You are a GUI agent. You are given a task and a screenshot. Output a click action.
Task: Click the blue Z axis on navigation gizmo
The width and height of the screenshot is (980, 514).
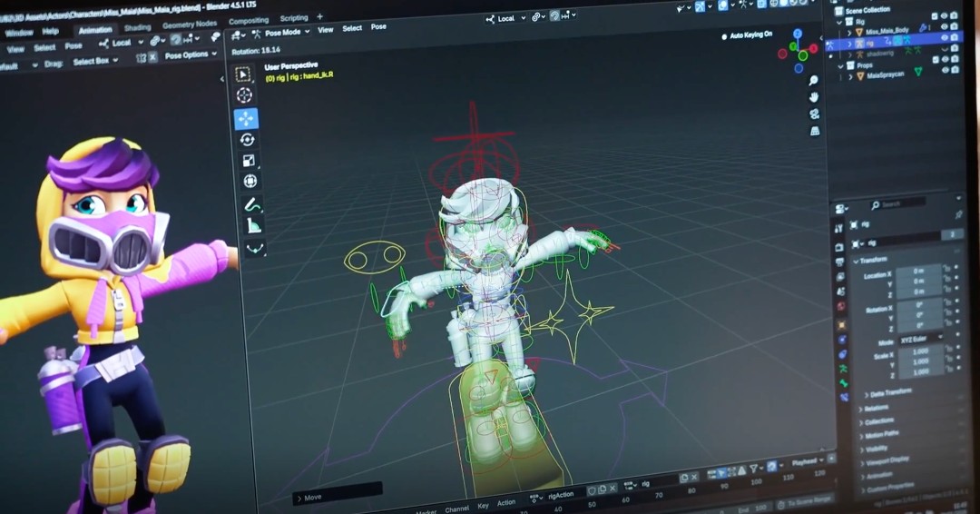pos(798,33)
